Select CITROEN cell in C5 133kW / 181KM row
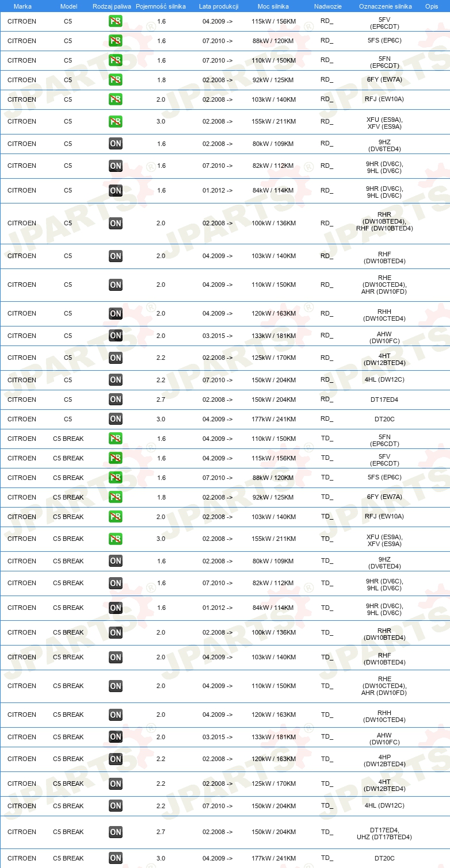Image resolution: width=450 pixels, height=868 pixels. (22, 336)
